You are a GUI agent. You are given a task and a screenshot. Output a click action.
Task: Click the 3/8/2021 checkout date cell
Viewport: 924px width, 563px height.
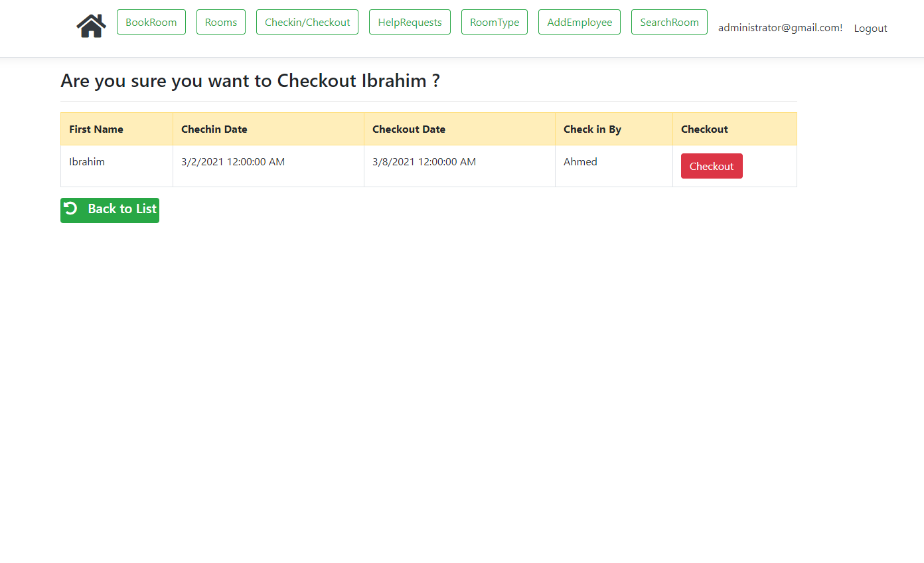[x=424, y=162]
